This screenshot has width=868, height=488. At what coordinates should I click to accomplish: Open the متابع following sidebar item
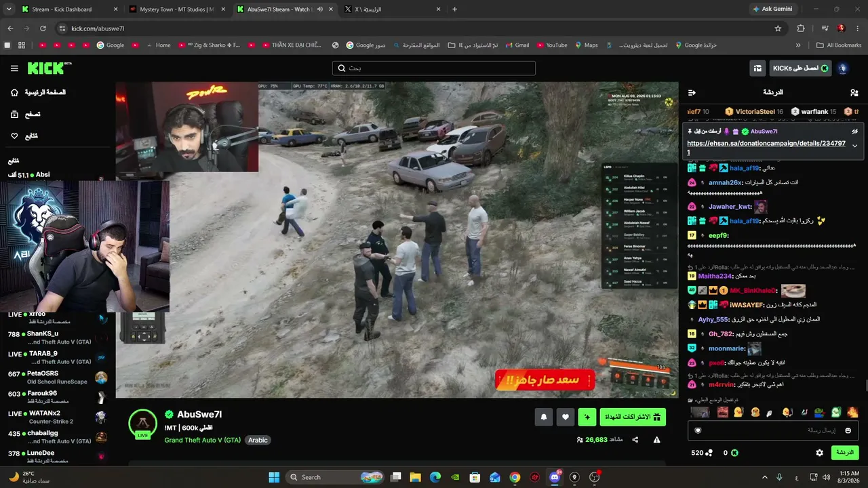[24, 136]
